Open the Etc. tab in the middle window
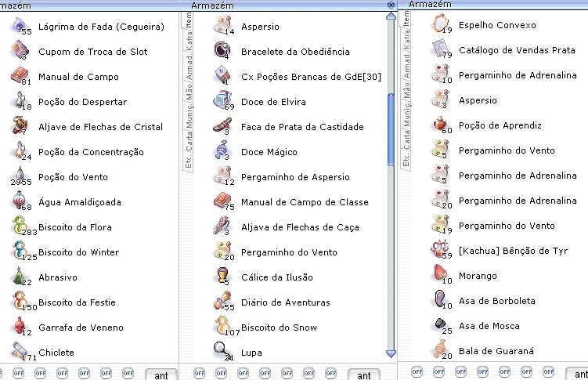Screen dimensions: 588x380 point(189,161)
